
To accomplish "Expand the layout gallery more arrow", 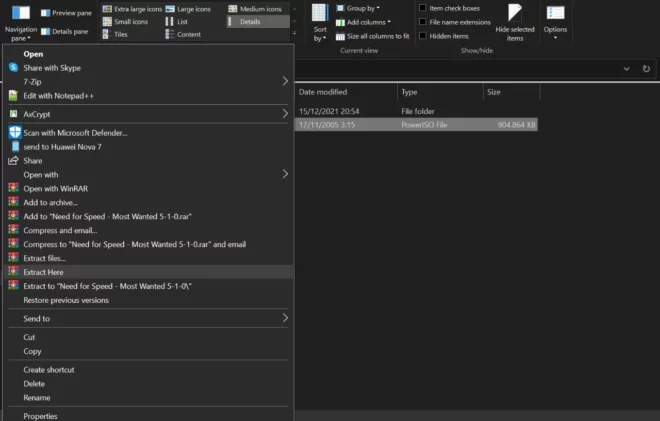I will [294, 33].
